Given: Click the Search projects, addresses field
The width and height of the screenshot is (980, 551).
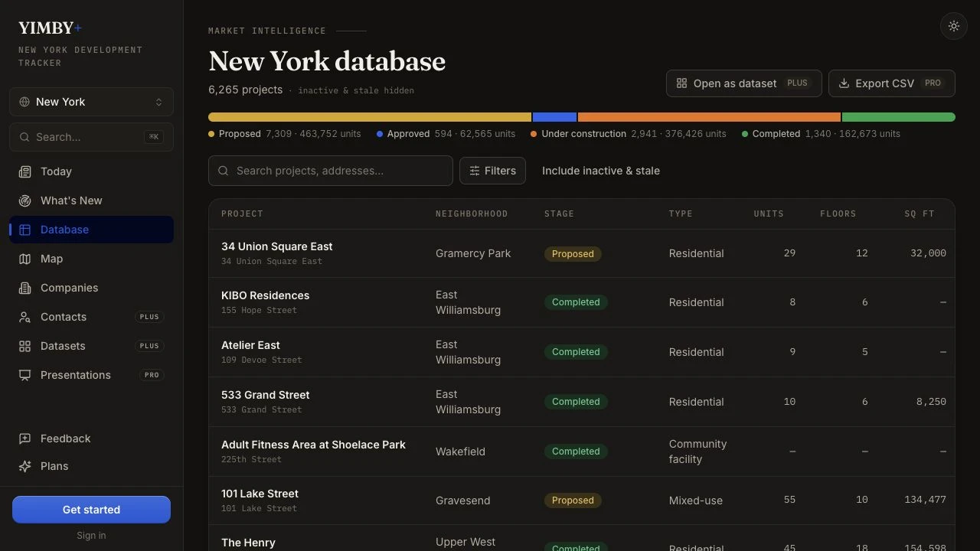Looking at the screenshot, I should point(331,171).
